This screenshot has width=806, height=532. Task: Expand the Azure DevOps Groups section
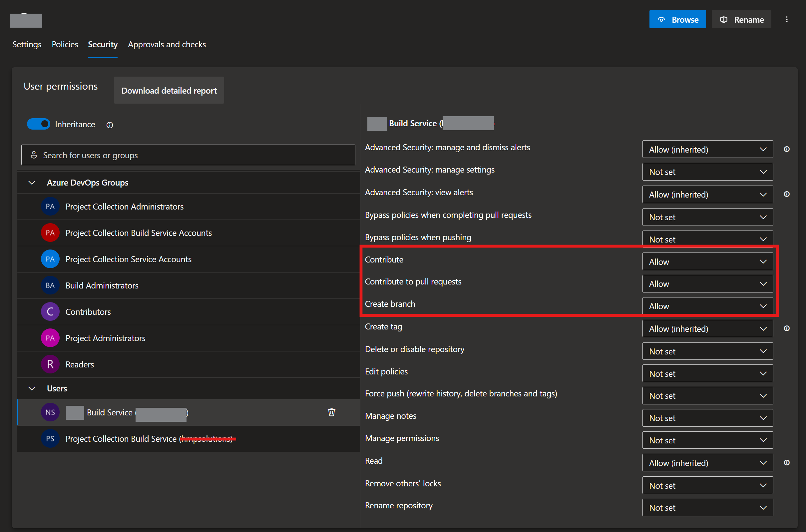pyautogui.click(x=33, y=182)
